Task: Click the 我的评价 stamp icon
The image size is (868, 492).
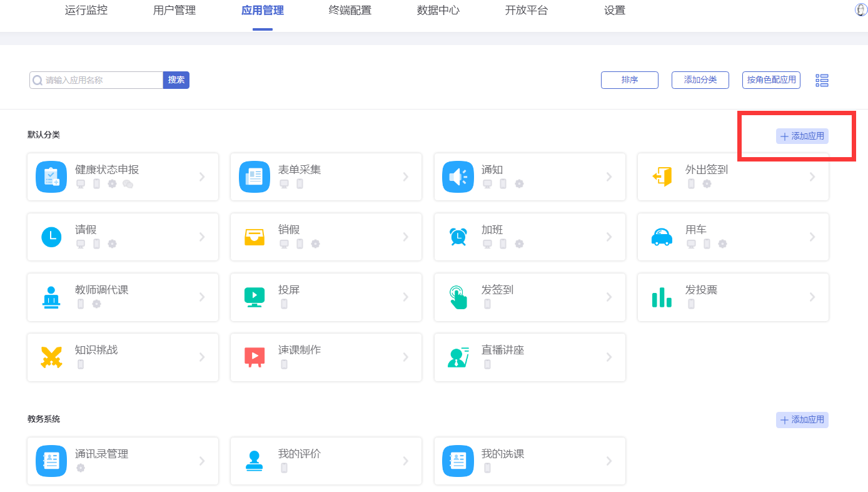Action: click(255, 461)
